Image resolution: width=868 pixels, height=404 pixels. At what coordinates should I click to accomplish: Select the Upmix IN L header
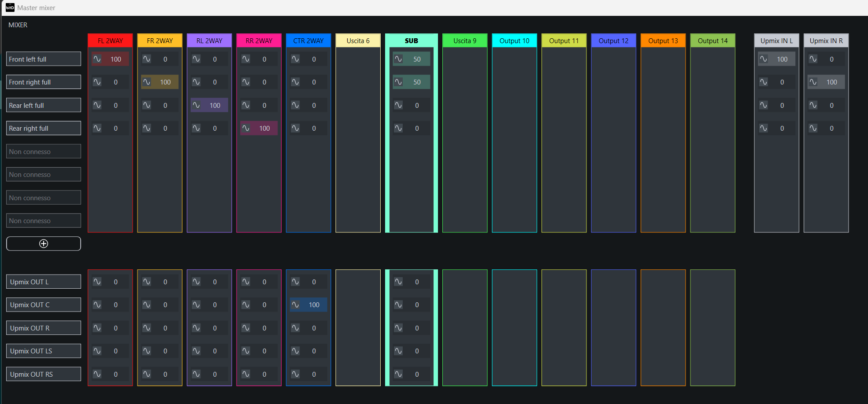(x=777, y=40)
